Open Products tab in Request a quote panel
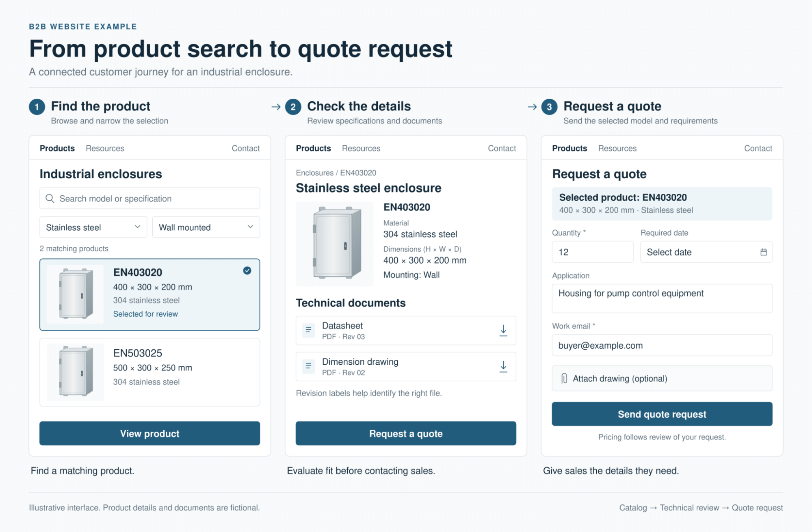Screen dimensions: 812x532 pos(569,148)
